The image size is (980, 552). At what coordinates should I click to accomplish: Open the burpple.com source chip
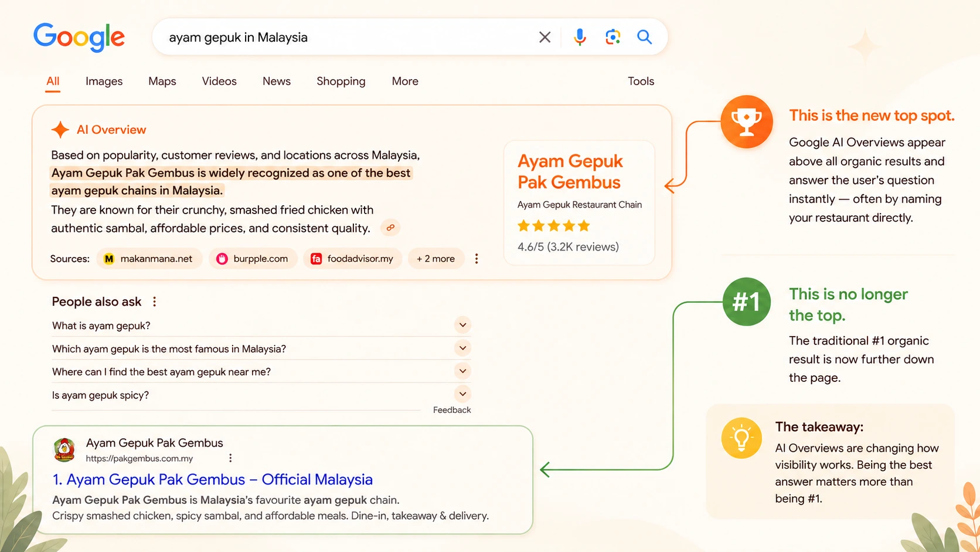pyautogui.click(x=253, y=259)
